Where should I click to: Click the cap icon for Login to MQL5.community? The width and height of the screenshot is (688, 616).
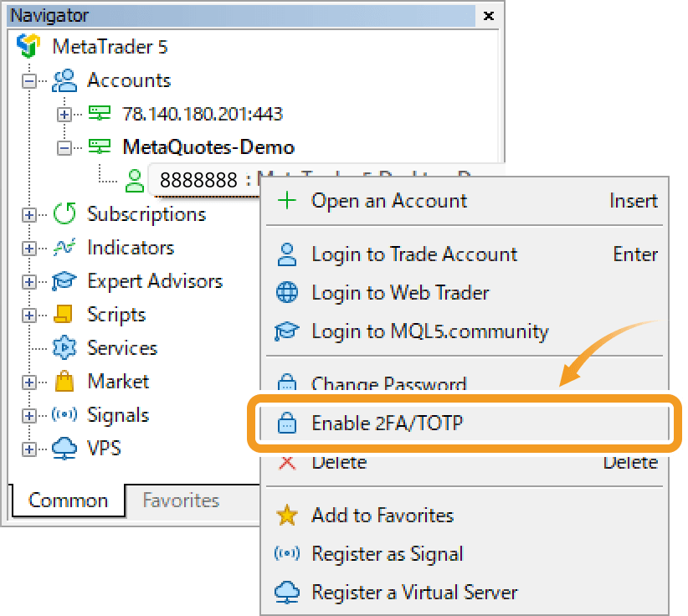pos(287,331)
